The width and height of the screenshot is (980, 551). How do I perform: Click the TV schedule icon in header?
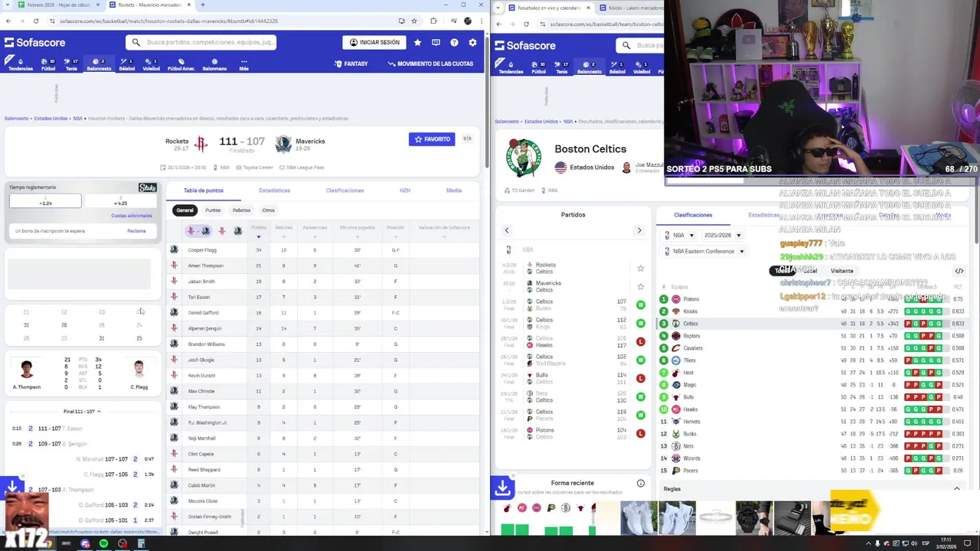(x=436, y=43)
